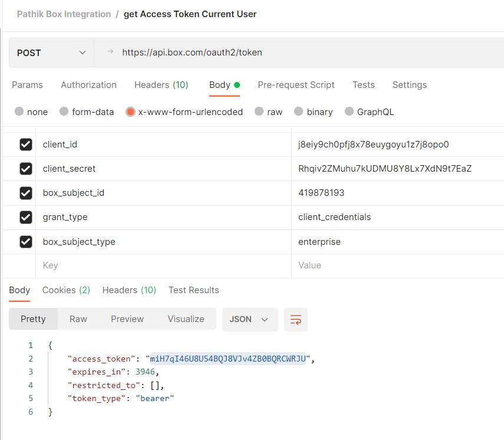Uncheck the client_id parameter checkbox

[x=26, y=145]
